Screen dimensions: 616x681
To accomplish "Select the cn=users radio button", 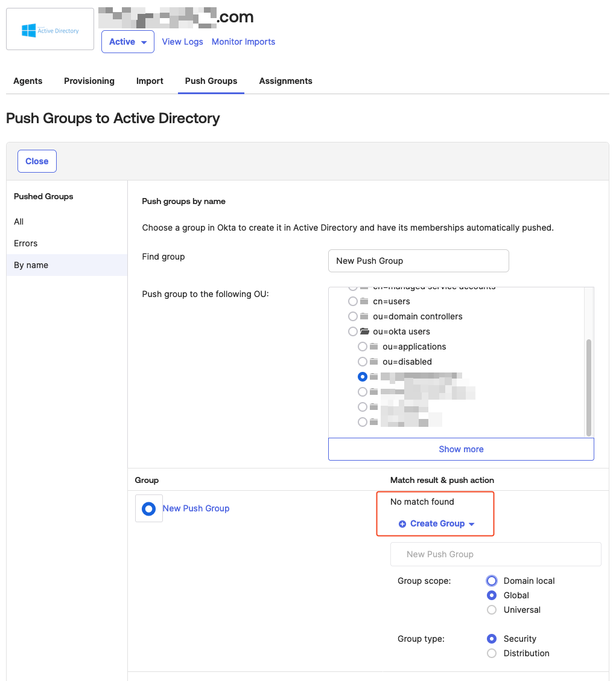I will [353, 301].
